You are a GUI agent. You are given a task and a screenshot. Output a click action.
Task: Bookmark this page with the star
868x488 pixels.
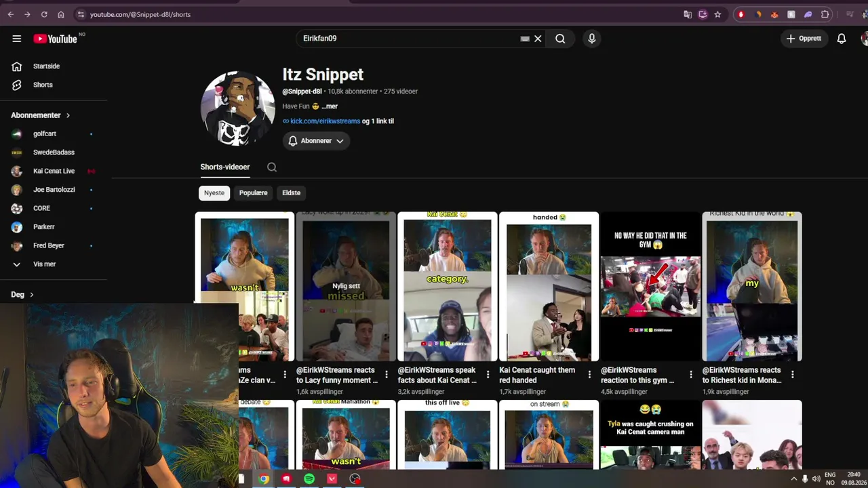(717, 14)
